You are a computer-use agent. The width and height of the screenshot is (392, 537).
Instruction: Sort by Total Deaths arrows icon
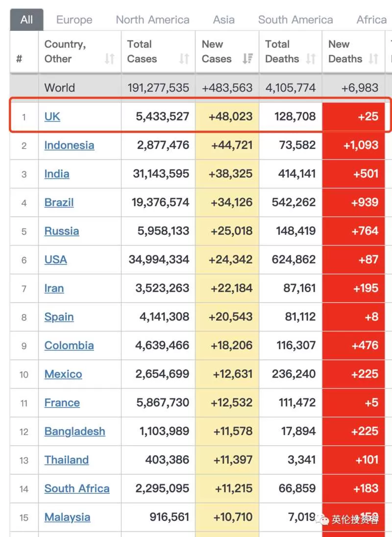(311, 59)
